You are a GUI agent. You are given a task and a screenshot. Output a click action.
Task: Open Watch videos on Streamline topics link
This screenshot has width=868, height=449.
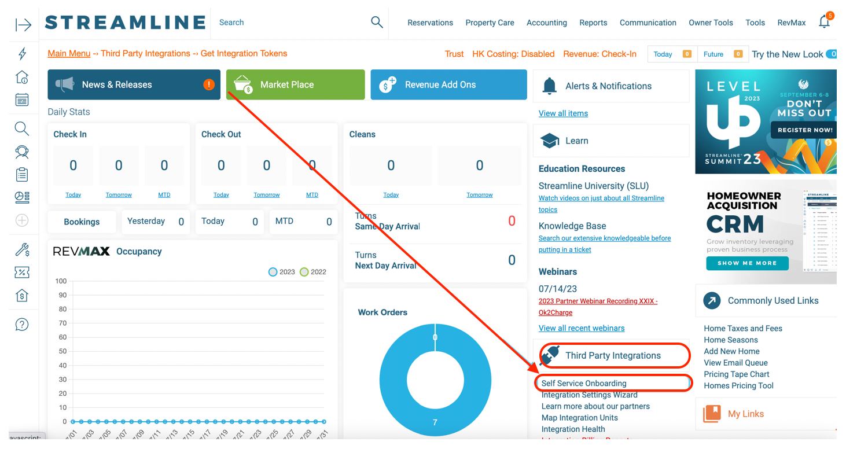[601, 204]
